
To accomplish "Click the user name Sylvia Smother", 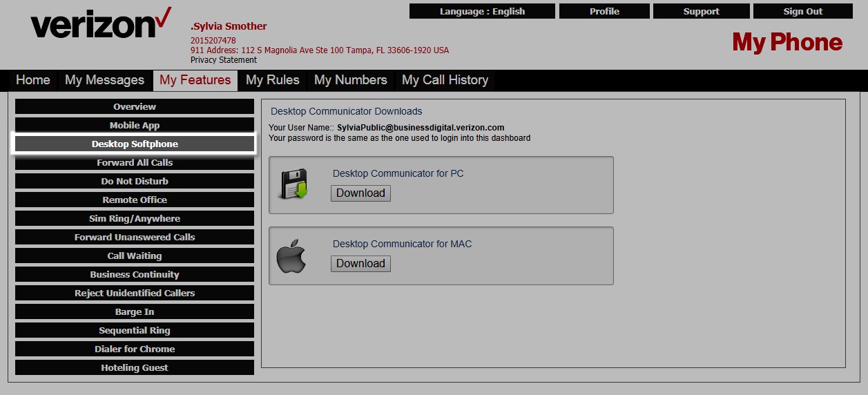I will coord(229,26).
